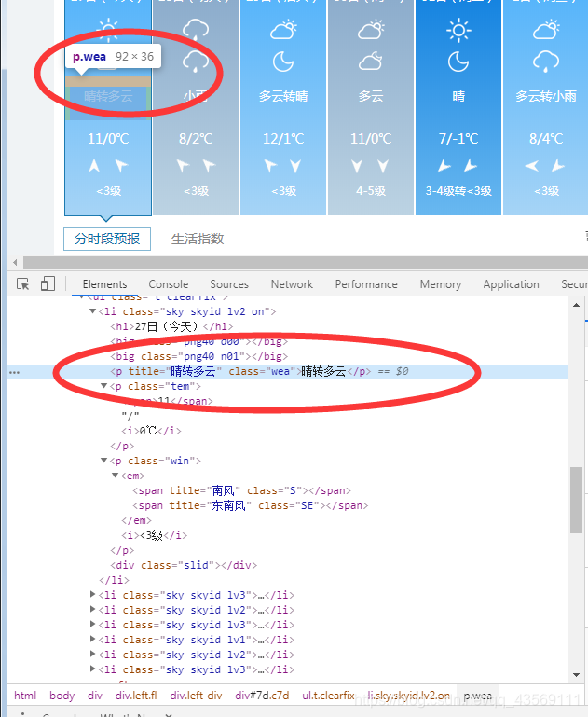Expand the collapsed lv1 li node
The image size is (588, 717).
[93, 640]
